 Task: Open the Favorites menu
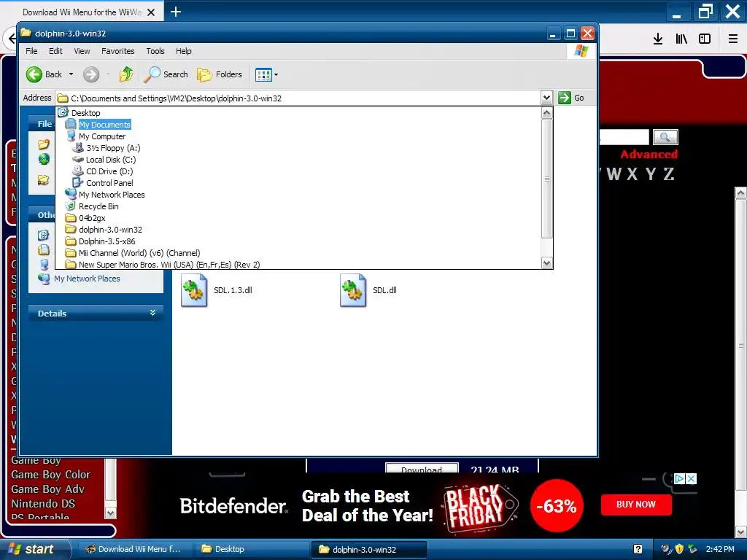pos(117,51)
